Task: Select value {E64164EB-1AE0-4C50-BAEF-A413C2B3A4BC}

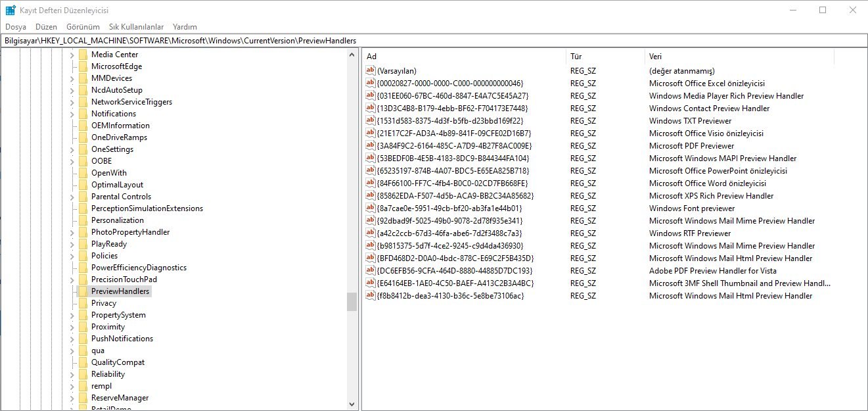Action: pyautogui.click(x=455, y=283)
